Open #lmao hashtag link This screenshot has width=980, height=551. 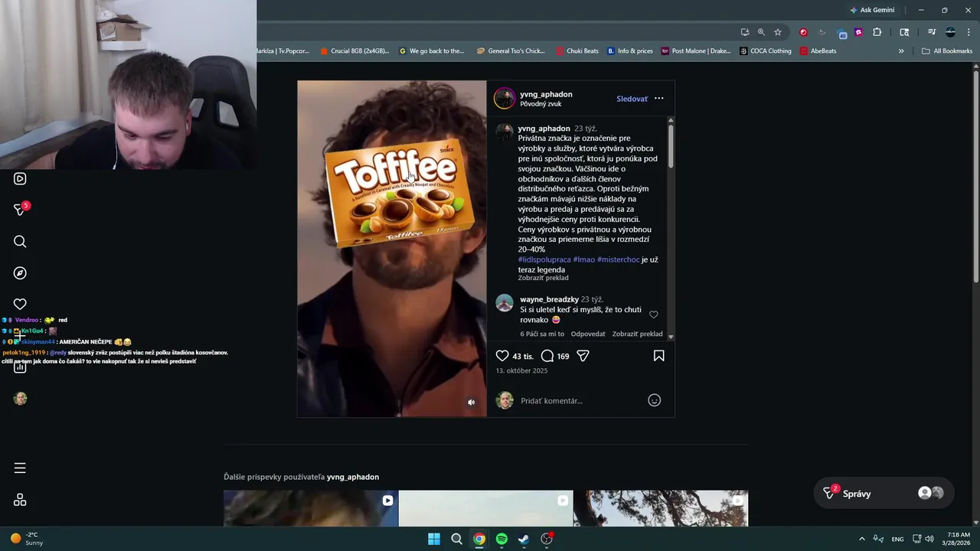click(x=583, y=259)
